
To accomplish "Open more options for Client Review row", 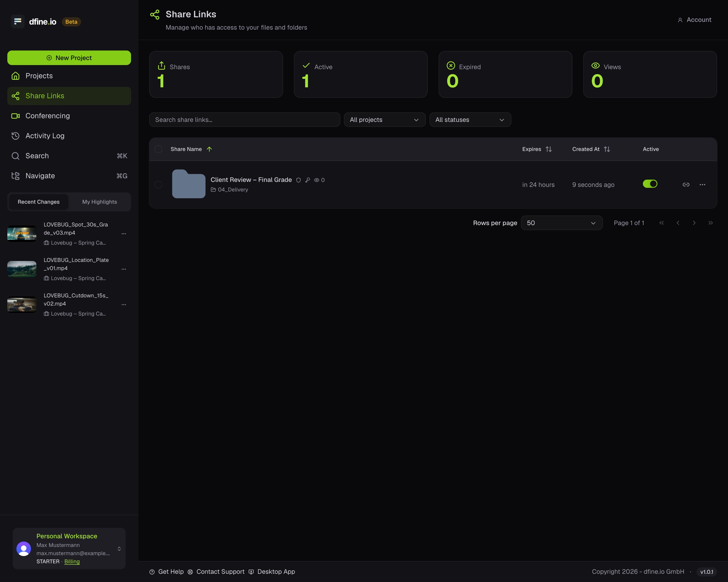I will click(702, 185).
